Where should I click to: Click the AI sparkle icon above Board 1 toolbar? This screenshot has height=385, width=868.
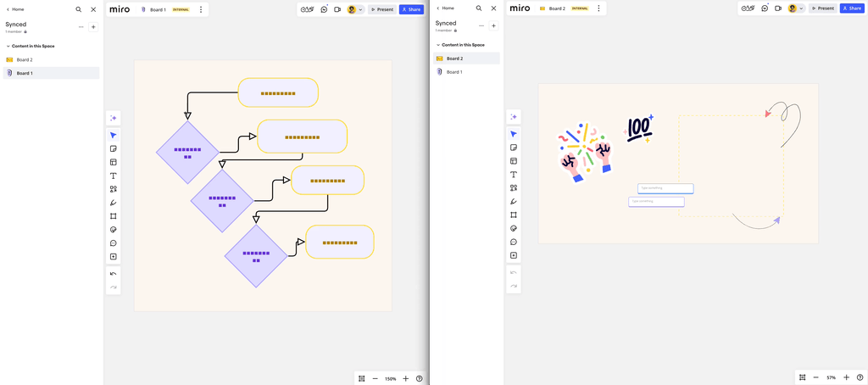tap(113, 118)
